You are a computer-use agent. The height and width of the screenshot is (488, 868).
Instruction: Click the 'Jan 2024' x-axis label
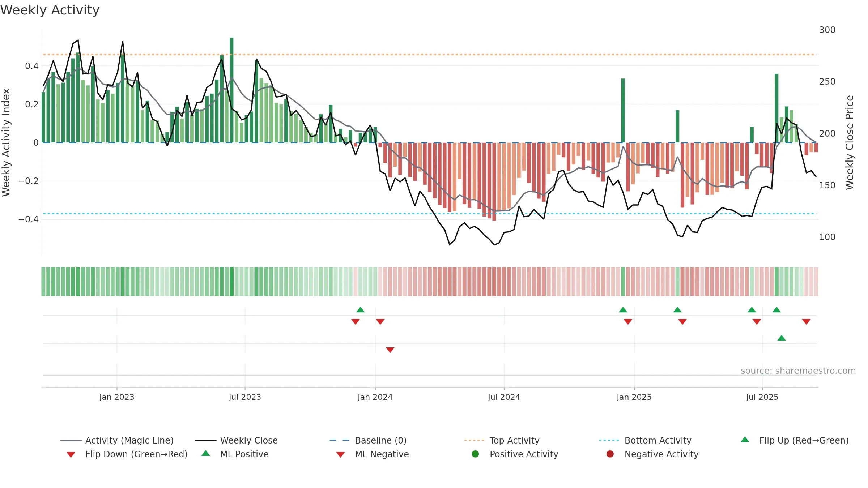[375, 397]
